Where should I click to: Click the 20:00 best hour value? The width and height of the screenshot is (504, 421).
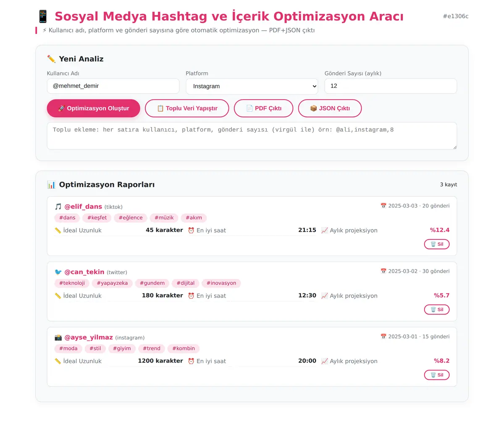pos(307,360)
